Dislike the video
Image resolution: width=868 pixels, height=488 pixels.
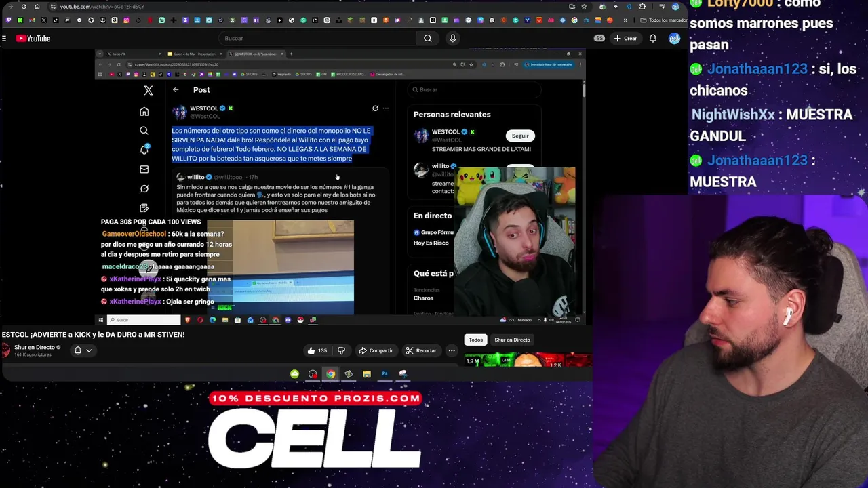point(342,350)
